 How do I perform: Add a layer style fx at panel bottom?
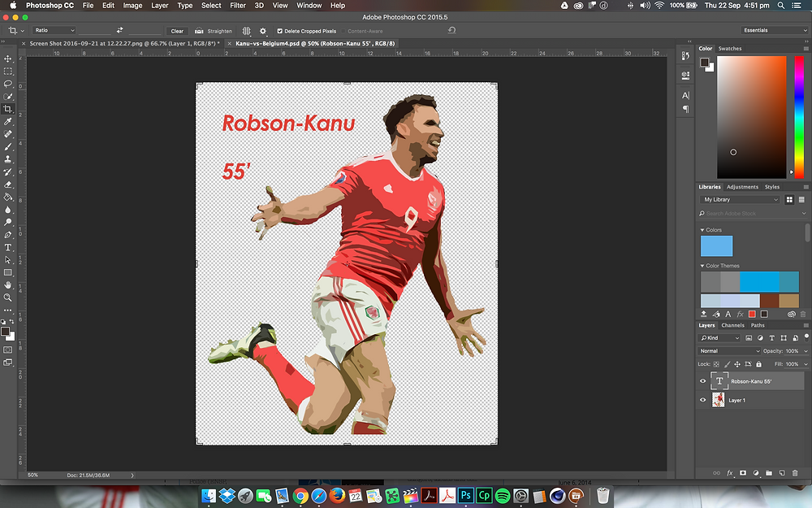point(730,473)
